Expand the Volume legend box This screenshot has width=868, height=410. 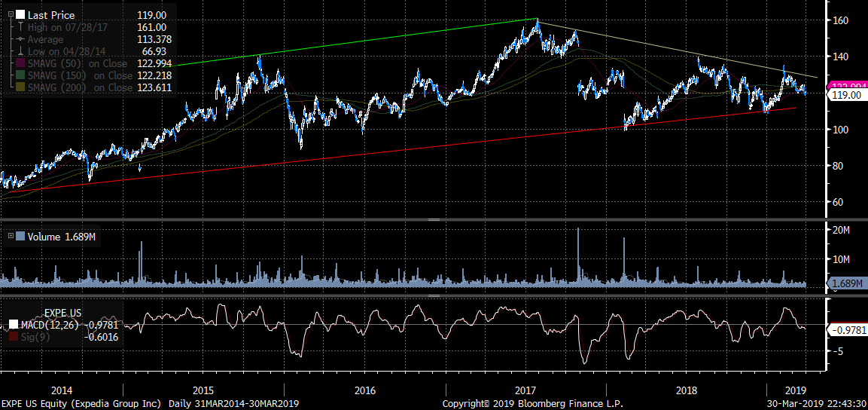click(x=11, y=237)
